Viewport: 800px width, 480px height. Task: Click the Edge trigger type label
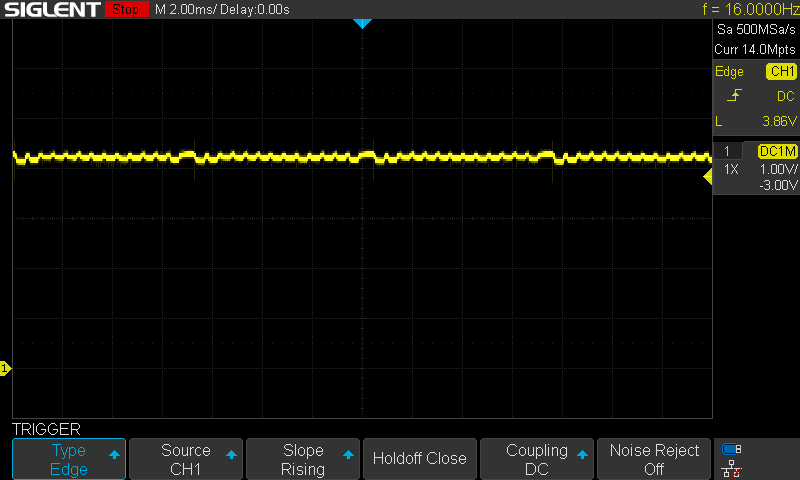[x=729, y=71]
